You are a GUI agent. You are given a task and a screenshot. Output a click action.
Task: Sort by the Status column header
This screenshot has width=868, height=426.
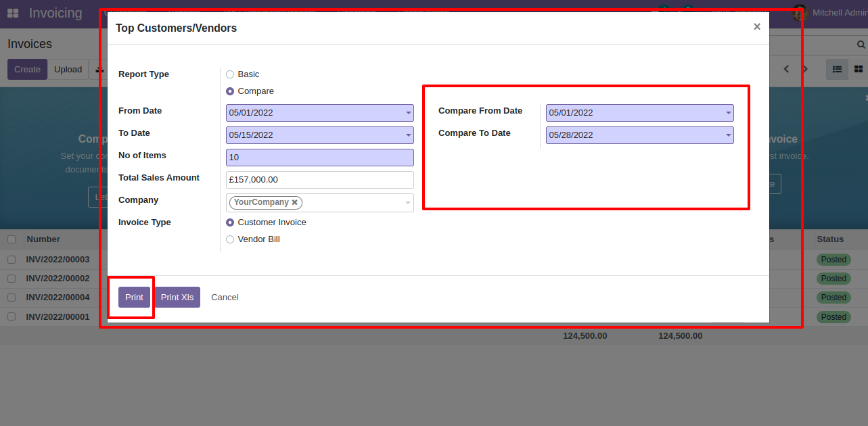pyautogui.click(x=830, y=239)
